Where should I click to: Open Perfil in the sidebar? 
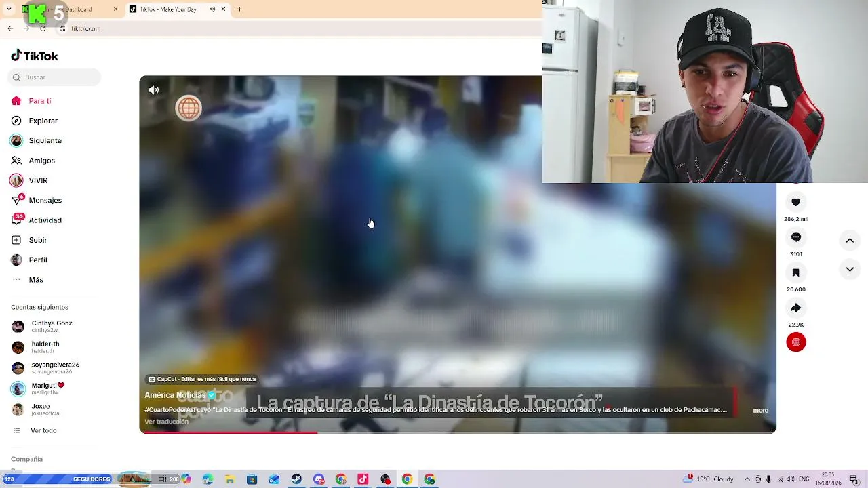(29, 260)
